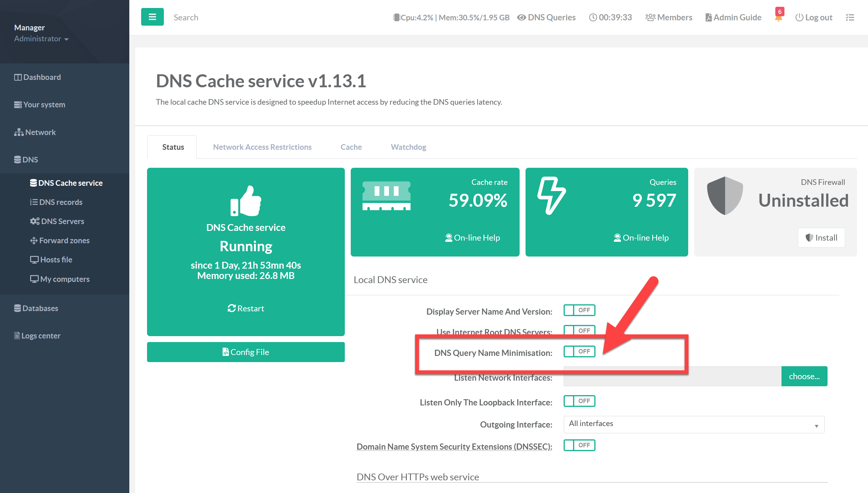868x493 pixels.
Task: Open DNS Queries eye icon link
Action: pyautogui.click(x=522, y=17)
